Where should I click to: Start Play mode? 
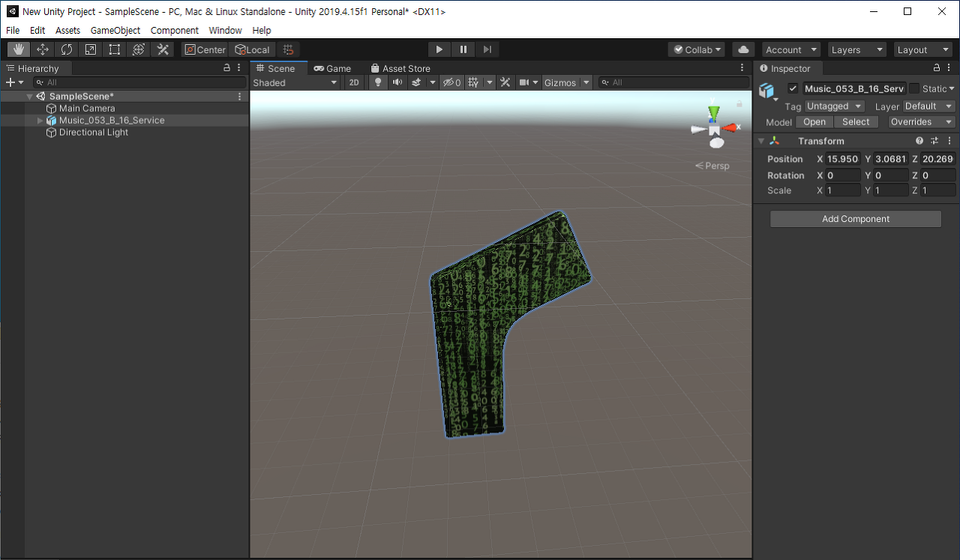pyautogui.click(x=439, y=49)
